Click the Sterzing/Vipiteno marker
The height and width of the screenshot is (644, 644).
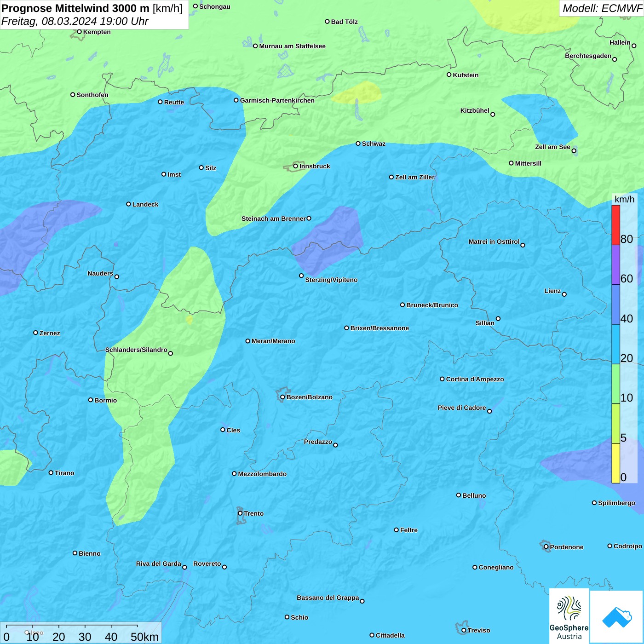pyautogui.click(x=301, y=276)
